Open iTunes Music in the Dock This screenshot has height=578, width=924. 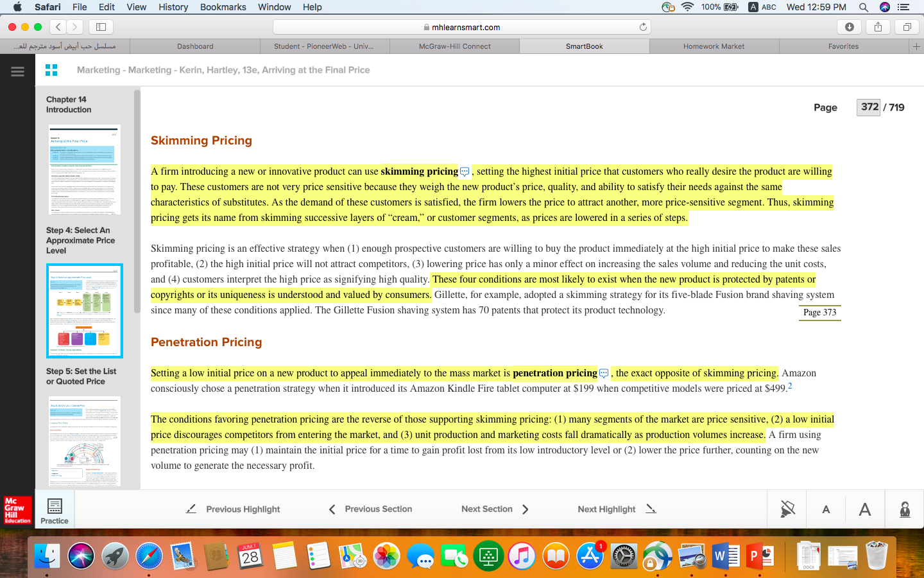pyautogui.click(x=522, y=556)
